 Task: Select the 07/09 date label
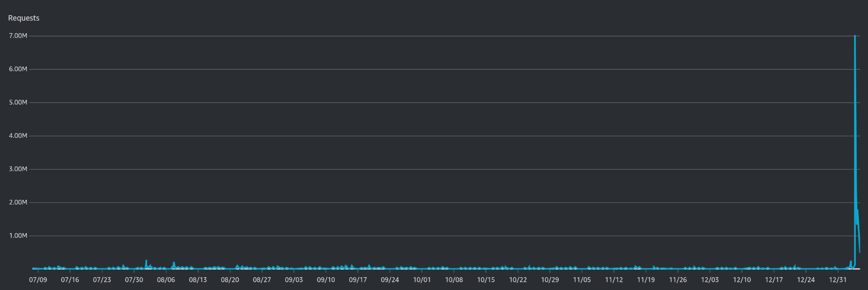coord(38,280)
